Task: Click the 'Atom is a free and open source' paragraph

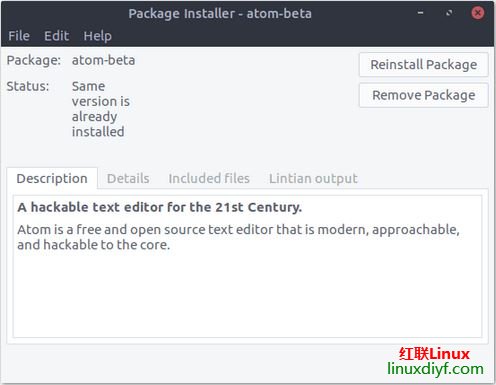Action: pos(238,237)
